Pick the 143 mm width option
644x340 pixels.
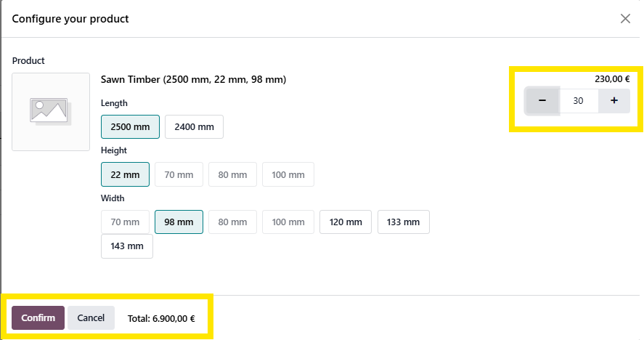(x=127, y=246)
